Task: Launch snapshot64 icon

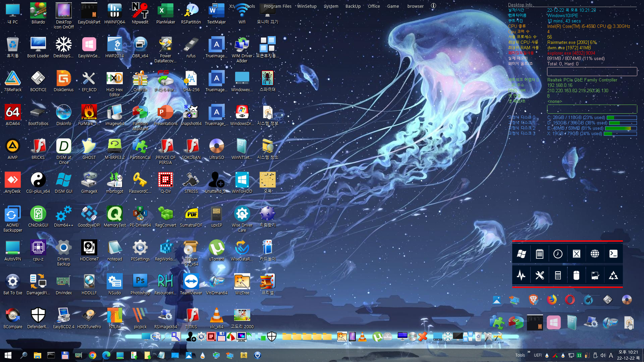Action: tap(191, 115)
